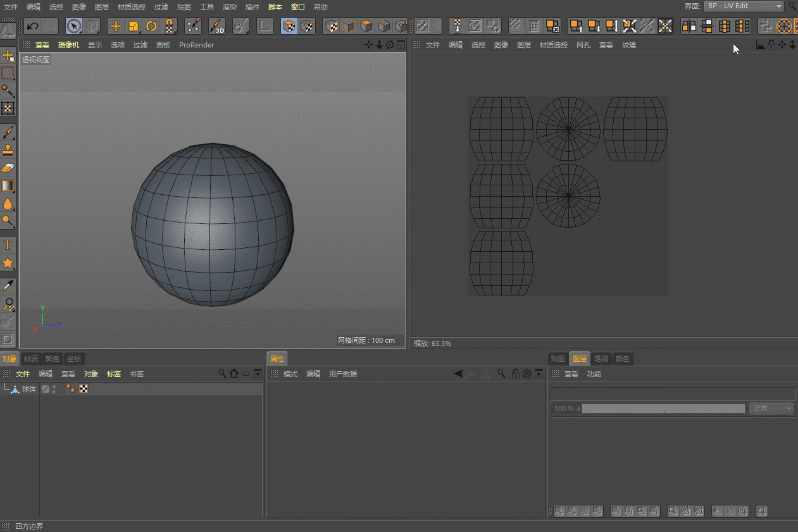Switch to the 材质 tab
The height and width of the screenshot is (532, 798).
[31, 359]
